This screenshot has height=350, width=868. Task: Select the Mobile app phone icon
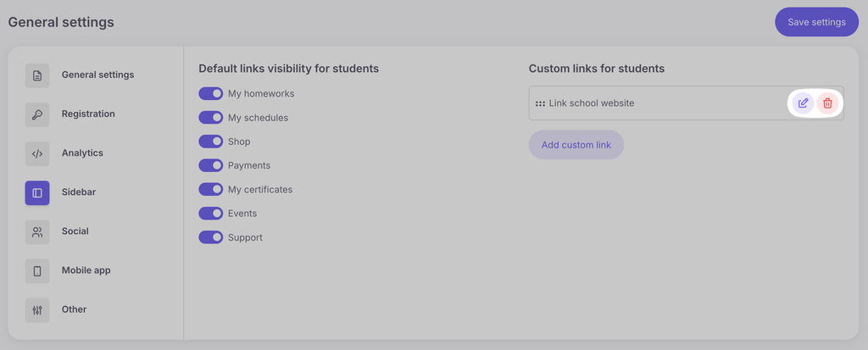(37, 271)
